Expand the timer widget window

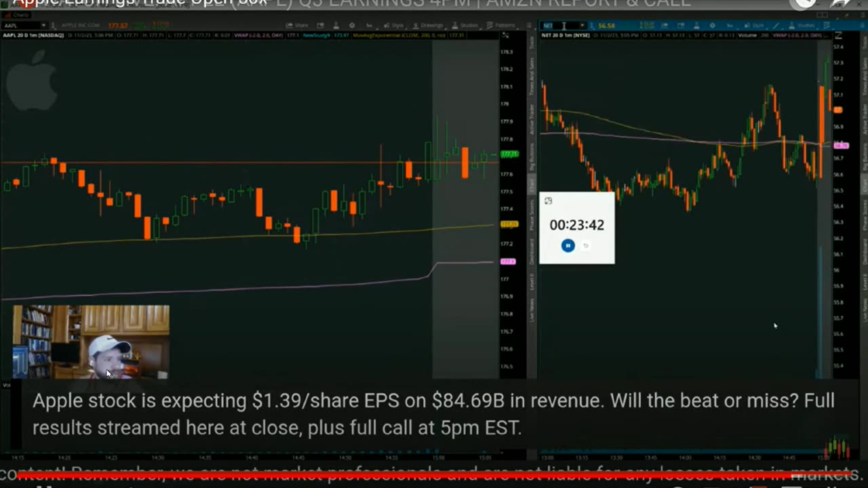[549, 201]
